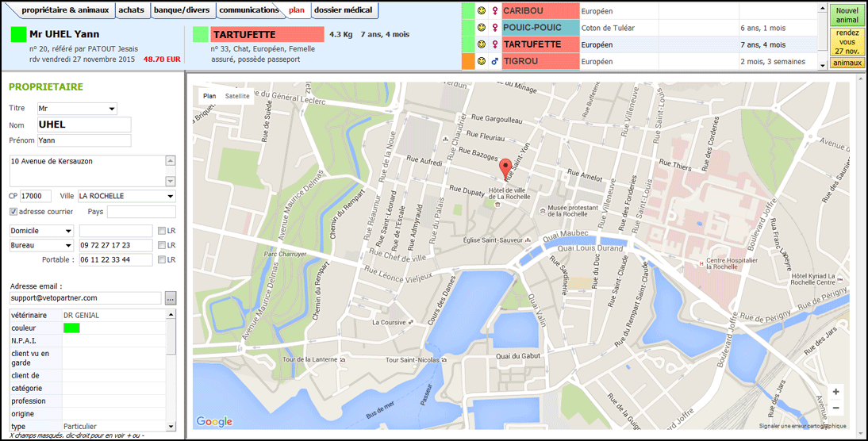The width and height of the screenshot is (868, 441).
Task: Select the POUIC-POUIC animal name
Action: click(540, 28)
